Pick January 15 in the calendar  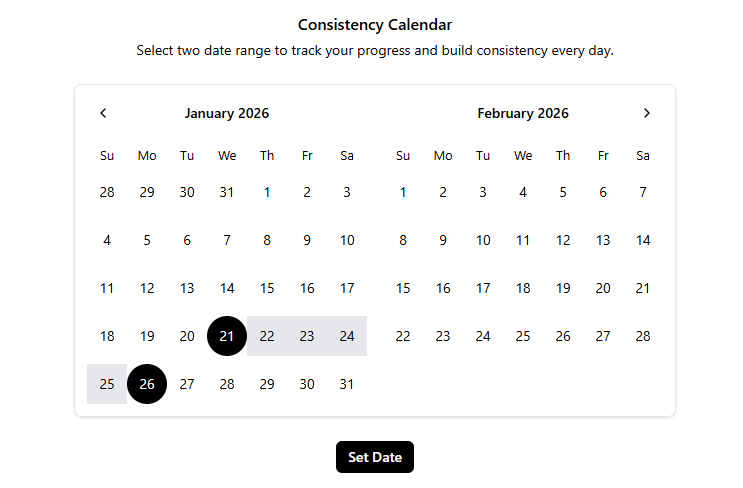267,288
